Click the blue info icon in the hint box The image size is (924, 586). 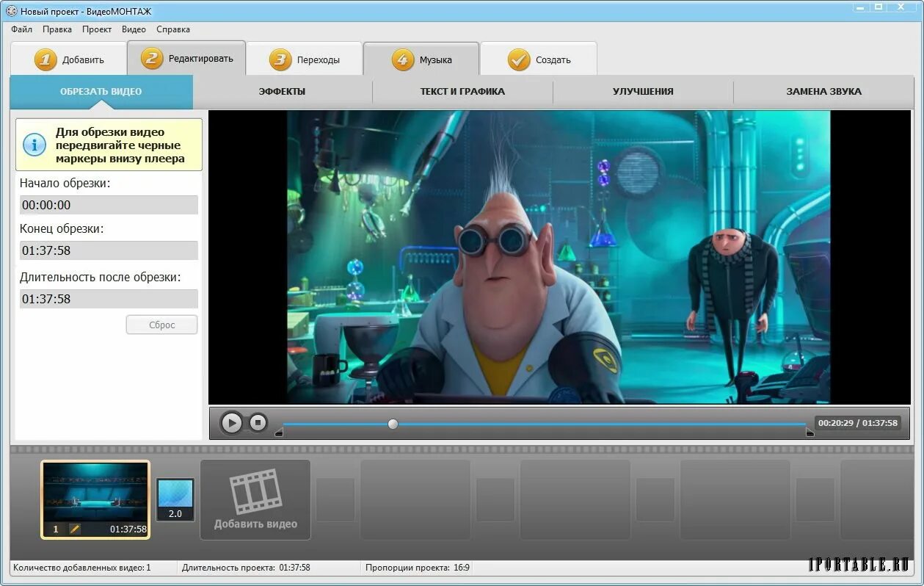34,145
